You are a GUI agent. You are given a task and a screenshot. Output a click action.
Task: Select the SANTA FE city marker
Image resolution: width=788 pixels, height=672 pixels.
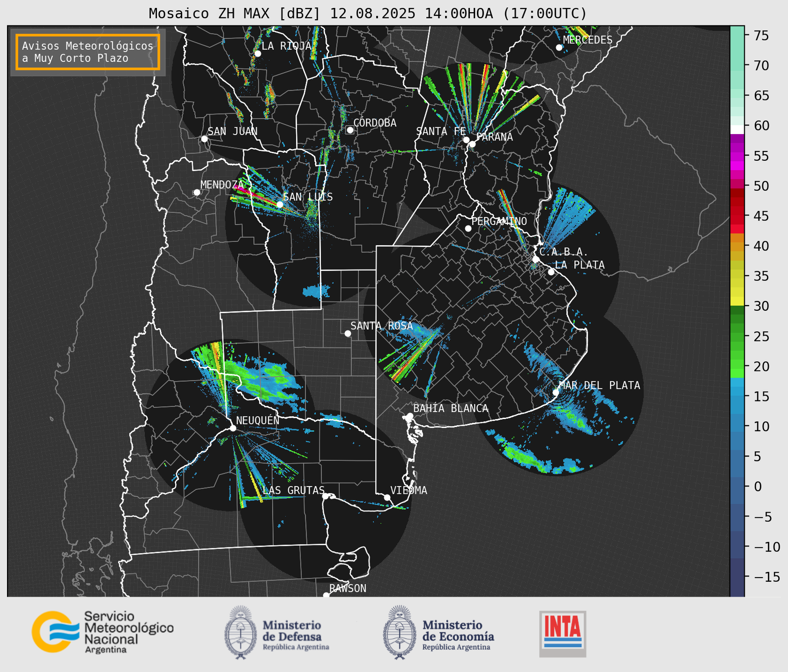(x=466, y=140)
